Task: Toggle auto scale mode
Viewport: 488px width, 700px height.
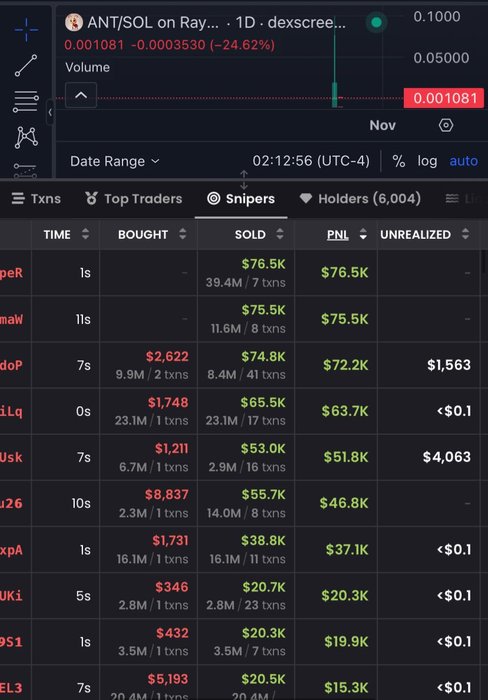Action: click(463, 161)
